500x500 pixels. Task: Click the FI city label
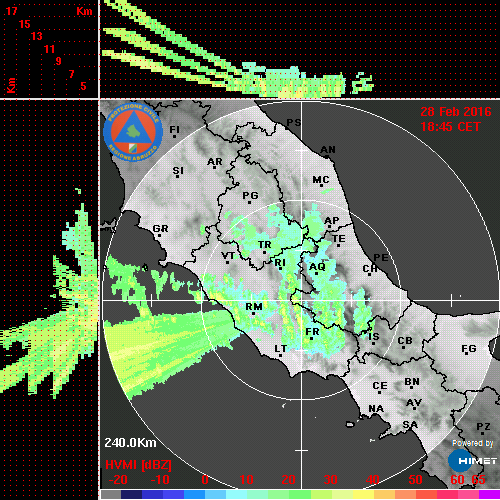pos(174,129)
